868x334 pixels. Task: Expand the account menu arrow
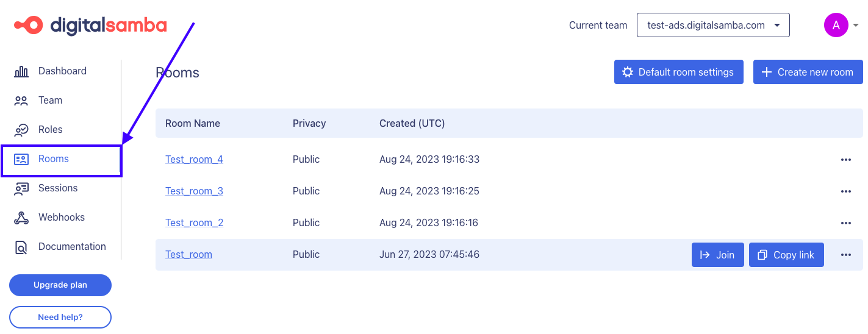tap(856, 26)
